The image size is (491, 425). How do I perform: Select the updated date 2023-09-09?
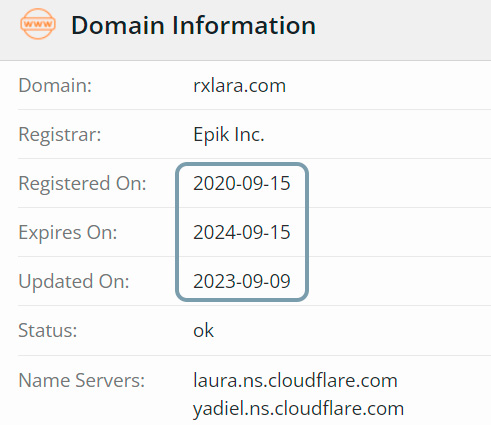click(x=242, y=281)
